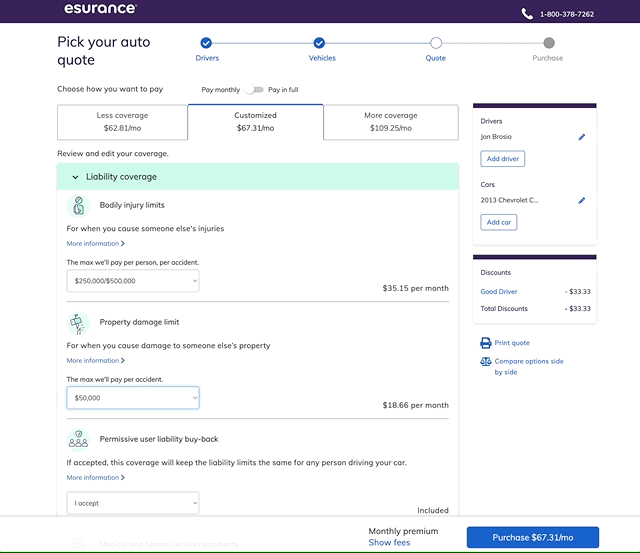This screenshot has height=553, width=640.
Task: Select the Customized $67.31/mo tab
Action: coord(256,122)
